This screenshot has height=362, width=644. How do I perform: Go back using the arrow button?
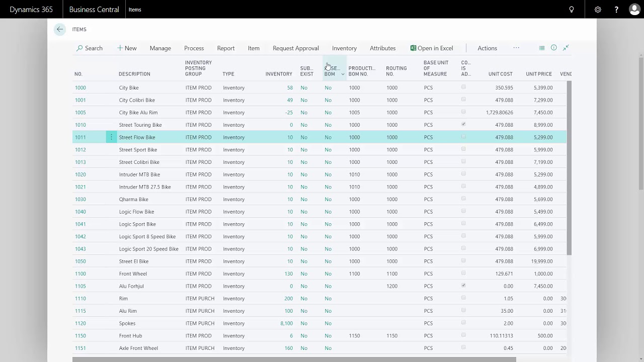[x=60, y=29]
